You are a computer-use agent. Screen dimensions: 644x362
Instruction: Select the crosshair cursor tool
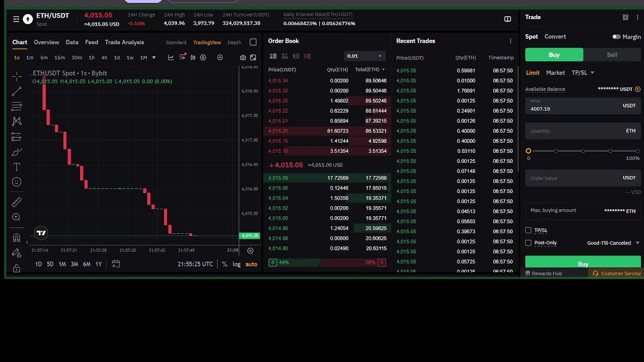click(17, 76)
